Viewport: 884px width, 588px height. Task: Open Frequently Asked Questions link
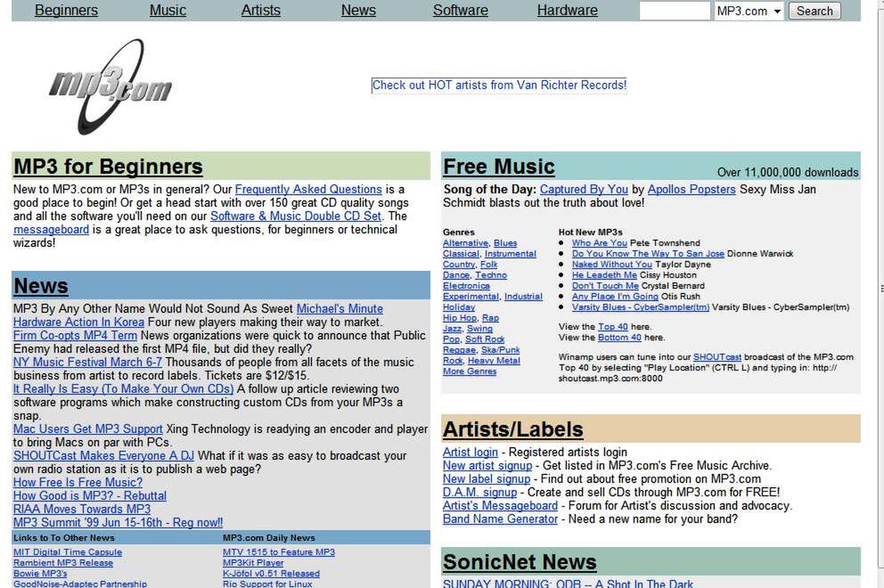pos(308,190)
